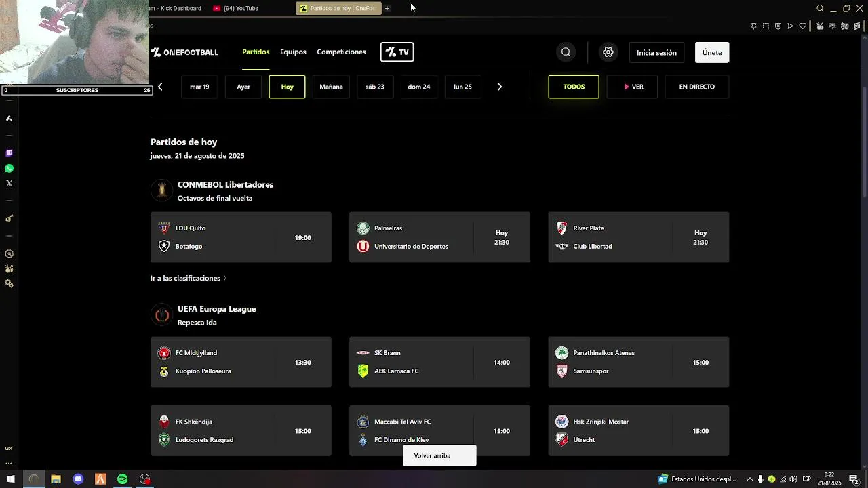Open the OneFootball TV button
The height and width of the screenshot is (488, 868).
(x=397, y=52)
